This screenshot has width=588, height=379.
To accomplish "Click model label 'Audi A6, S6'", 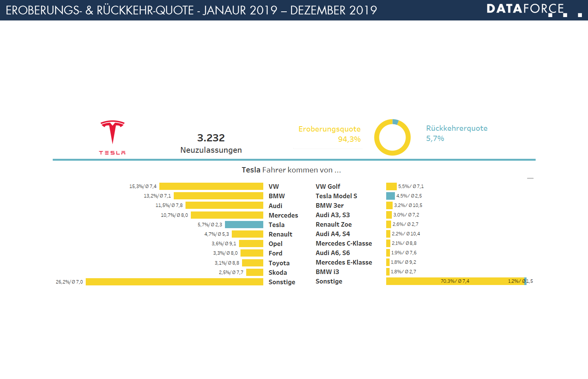I will [333, 253].
